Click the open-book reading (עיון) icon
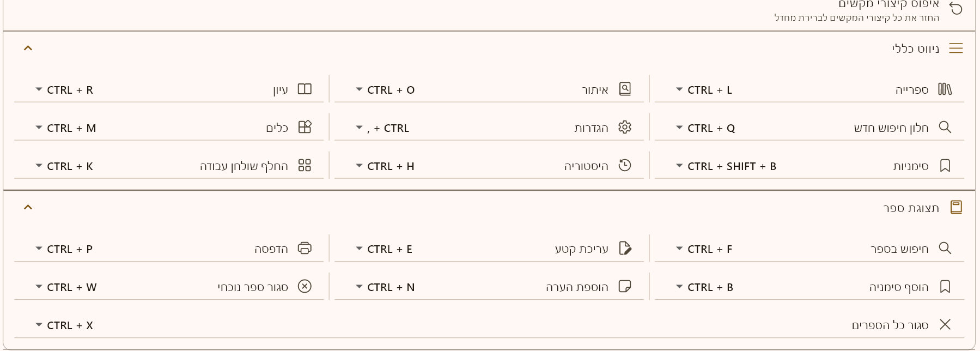980x351 pixels. [x=305, y=89]
